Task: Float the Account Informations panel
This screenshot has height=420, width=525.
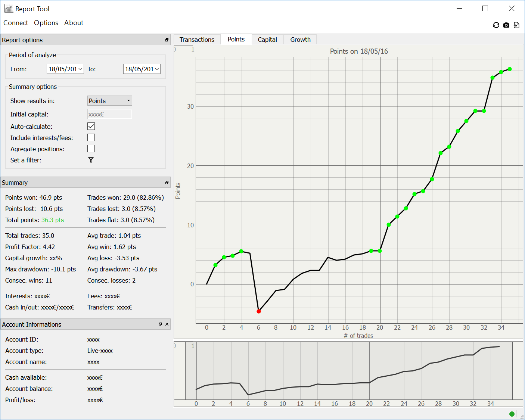Action: coord(160,324)
